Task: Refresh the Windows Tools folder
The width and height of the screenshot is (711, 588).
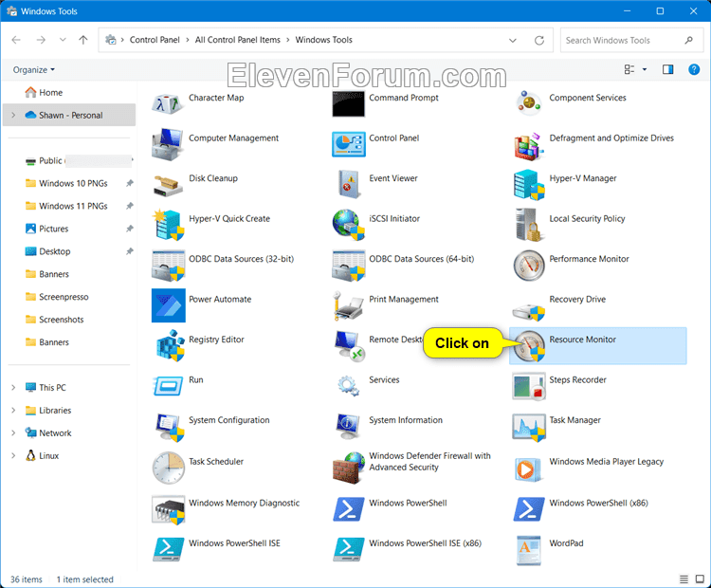Action: point(539,41)
